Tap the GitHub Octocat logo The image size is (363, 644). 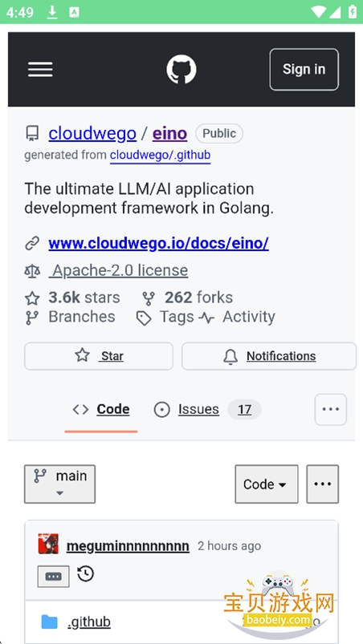181,70
